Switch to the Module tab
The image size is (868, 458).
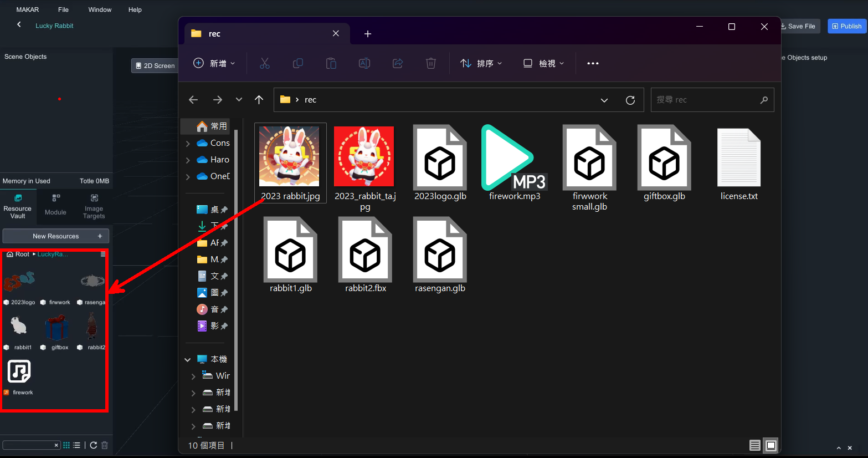point(55,206)
